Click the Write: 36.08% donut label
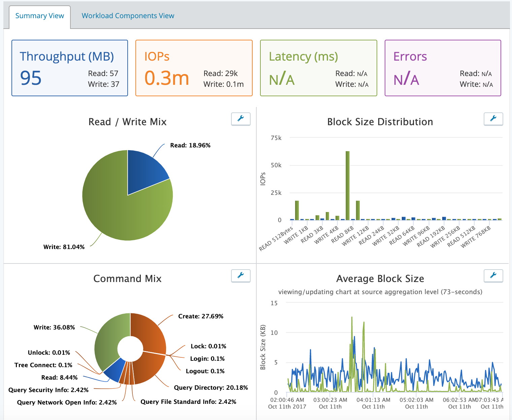Image resolution: width=512 pixels, height=420 pixels. [54, 327]
